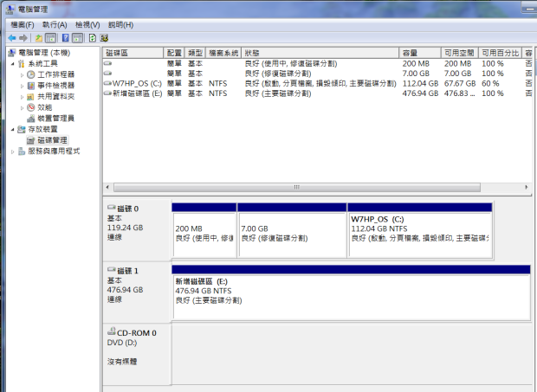Select the 磁碟管理 tree item label
This screenshot has width=537, height=392.
click(52, 140)
